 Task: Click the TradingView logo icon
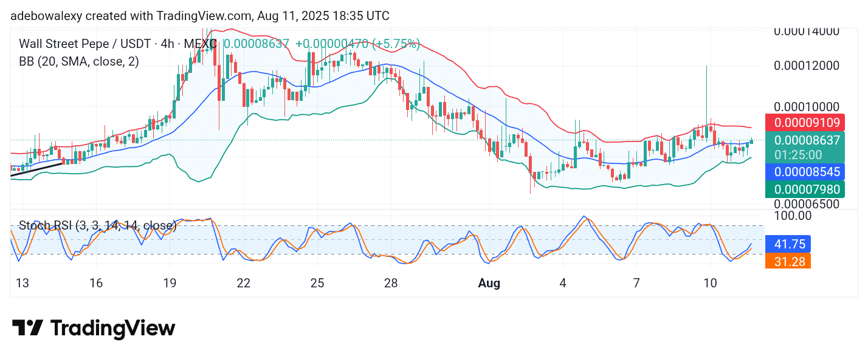point(27,329)
